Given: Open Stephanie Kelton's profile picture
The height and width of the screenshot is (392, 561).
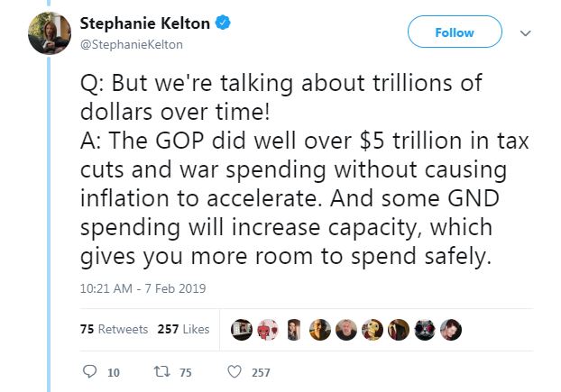Looking at the screenshot, I should (50, 32).
